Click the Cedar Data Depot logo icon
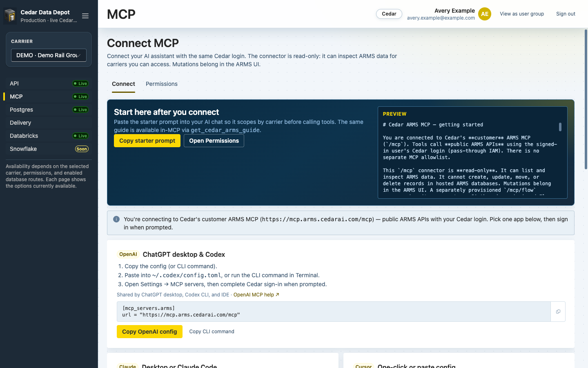This screenshot has height=368, width=588. (10, 16)
